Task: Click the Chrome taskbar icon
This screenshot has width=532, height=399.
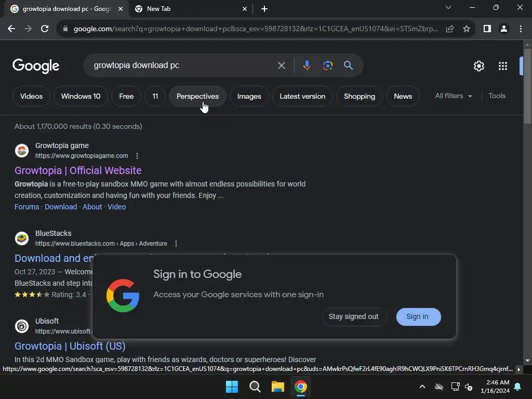Action: [x=301, y=387]
